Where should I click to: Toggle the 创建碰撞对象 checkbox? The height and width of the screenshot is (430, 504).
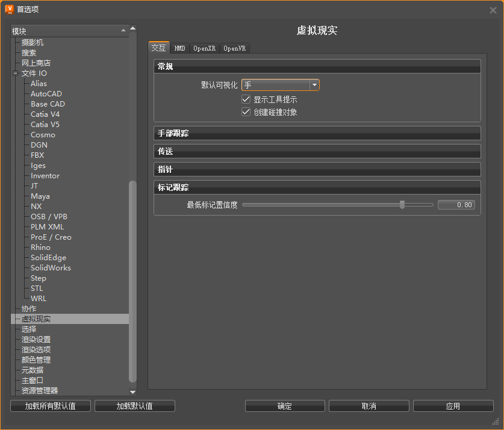coord(246,112)
